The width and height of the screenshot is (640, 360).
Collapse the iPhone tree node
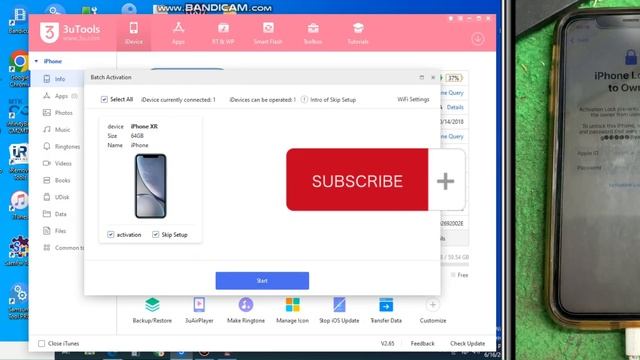click(x=36, y=61)
